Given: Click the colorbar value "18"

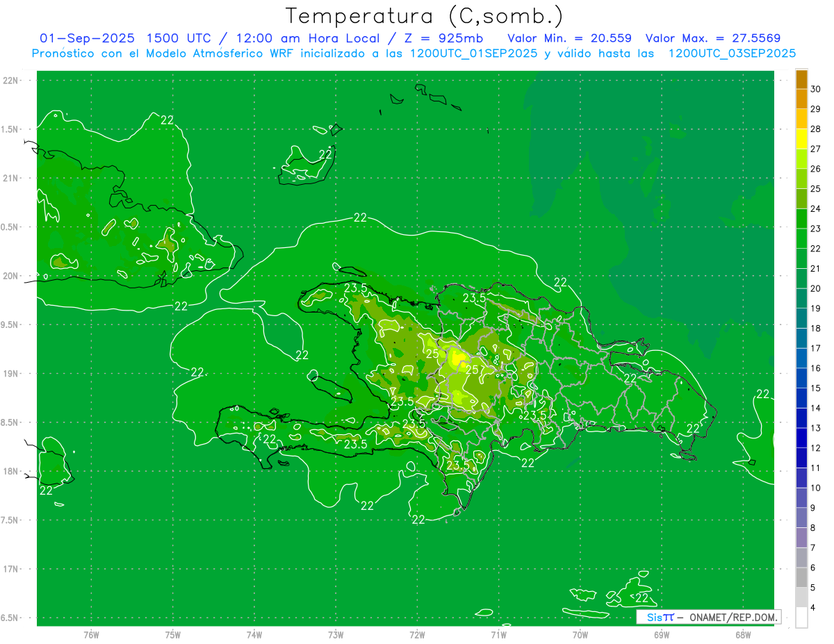Looking at the screenshot, I should [x=815, y=328].
